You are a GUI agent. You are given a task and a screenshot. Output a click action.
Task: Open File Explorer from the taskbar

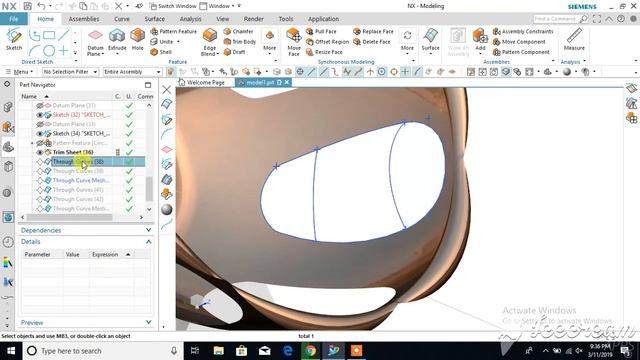coord(218,351)
